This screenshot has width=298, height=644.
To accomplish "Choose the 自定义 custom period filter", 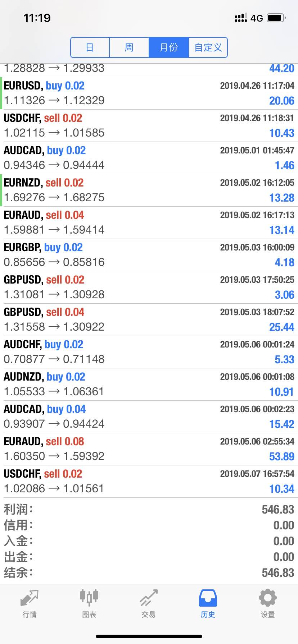I will click(x=208, y=47).
